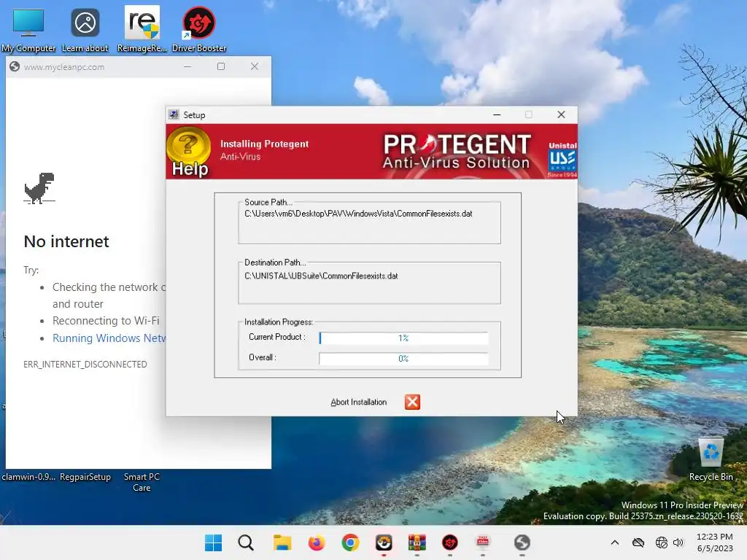The height and width of the screenshot is (560, 747).
Task: Maximize the mycleanpc.com browser window
Action: 221,66
